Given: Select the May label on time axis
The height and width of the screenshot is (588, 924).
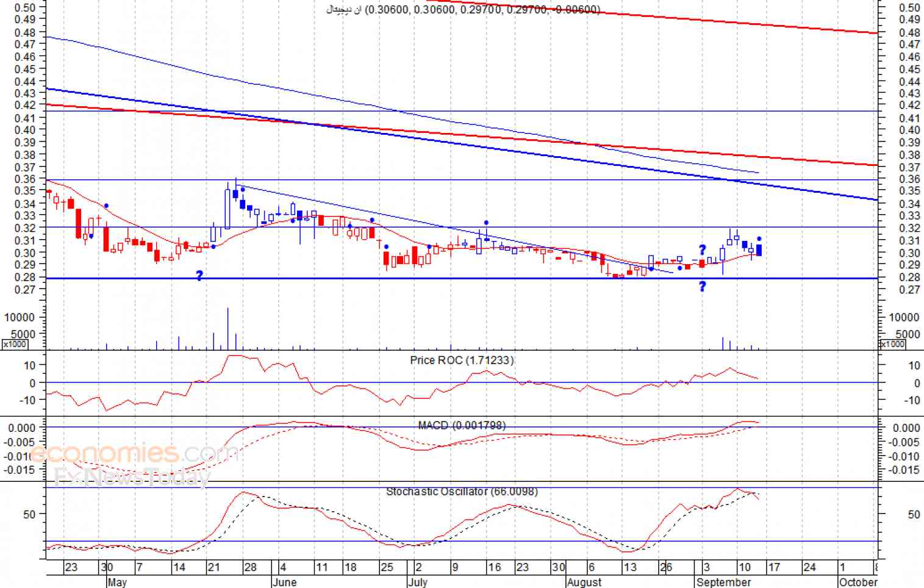Looking at the screenshot, I should [117, 582].
